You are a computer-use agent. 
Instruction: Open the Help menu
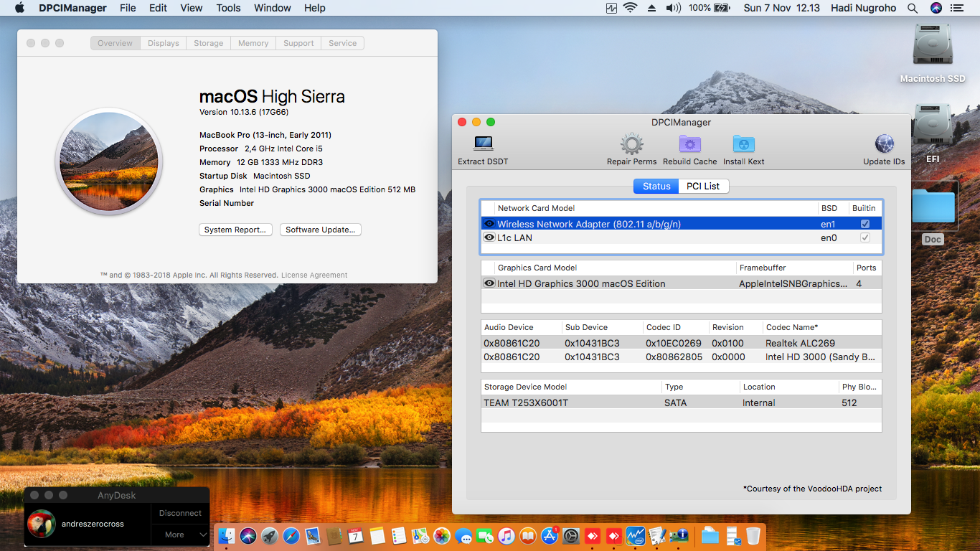(x=315, y=8)
